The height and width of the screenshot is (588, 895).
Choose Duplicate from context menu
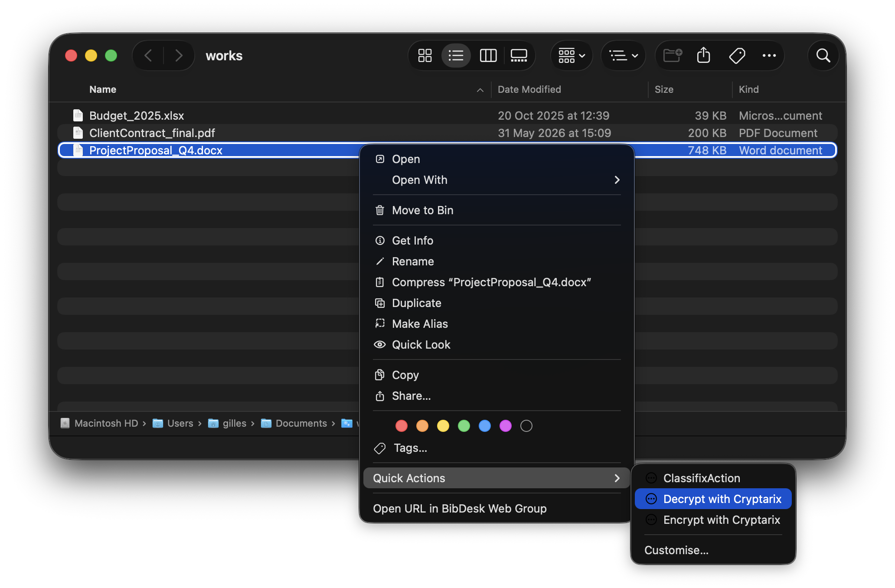pos(497,303)
